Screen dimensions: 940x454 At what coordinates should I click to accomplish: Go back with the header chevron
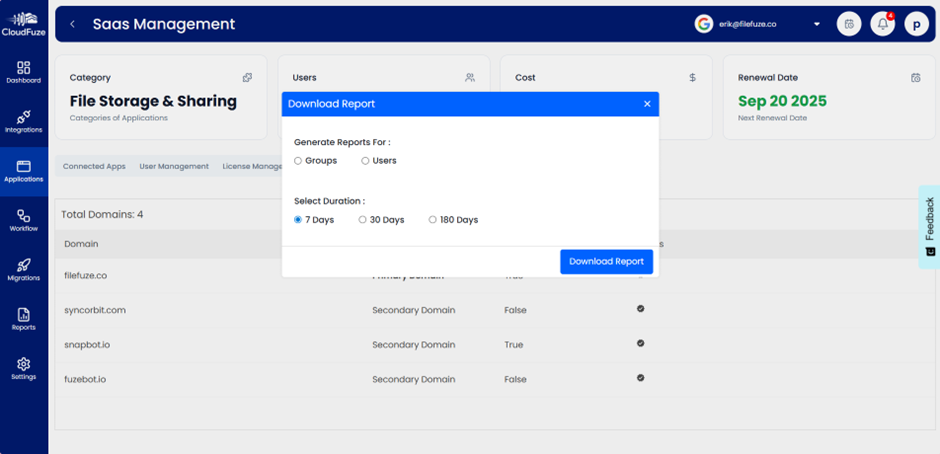click(72, 24)
